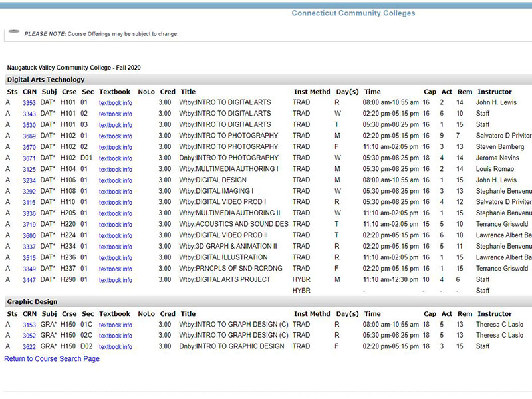Textbook info for Multimedia Authoring I row
532x399 pixels.
coord(116,170)
